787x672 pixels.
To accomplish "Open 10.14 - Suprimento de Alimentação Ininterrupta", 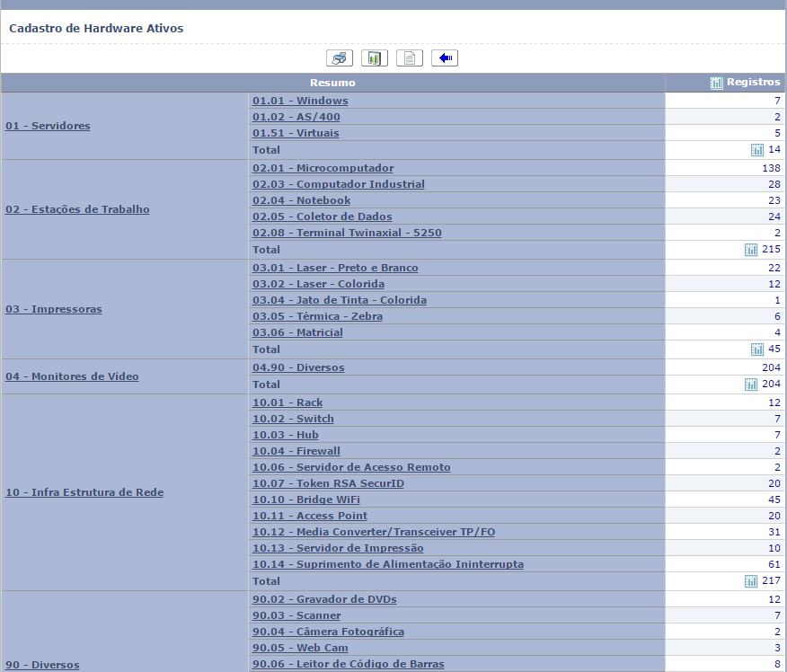I will (x=387, y=564).
